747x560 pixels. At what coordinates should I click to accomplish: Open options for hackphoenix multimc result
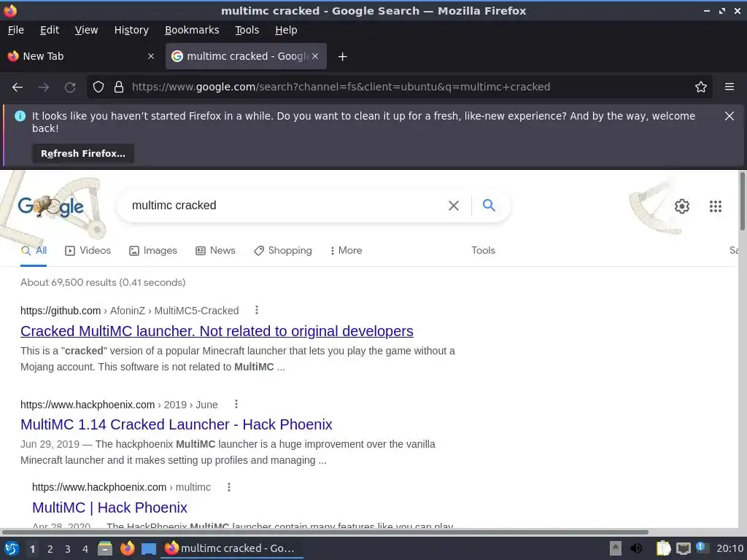[229, 486]
